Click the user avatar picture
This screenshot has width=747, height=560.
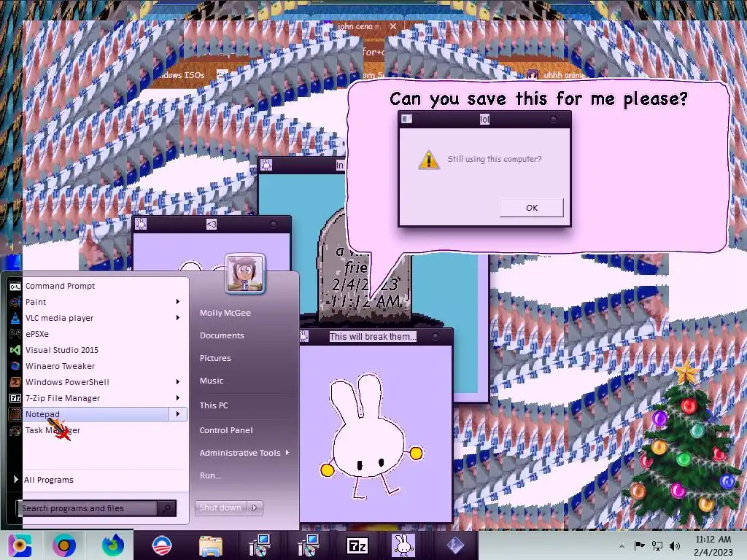(245, 273)
